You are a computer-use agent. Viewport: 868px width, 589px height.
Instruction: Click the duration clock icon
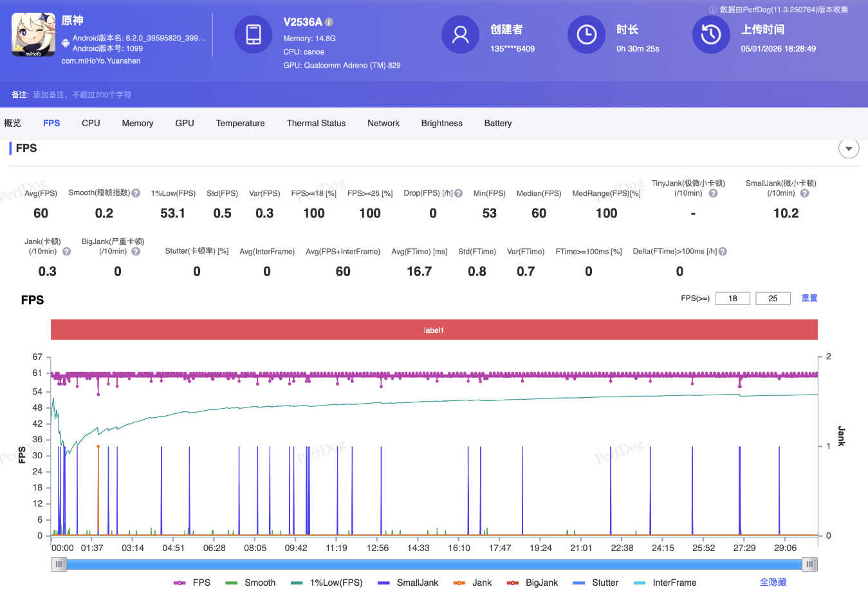586,35
